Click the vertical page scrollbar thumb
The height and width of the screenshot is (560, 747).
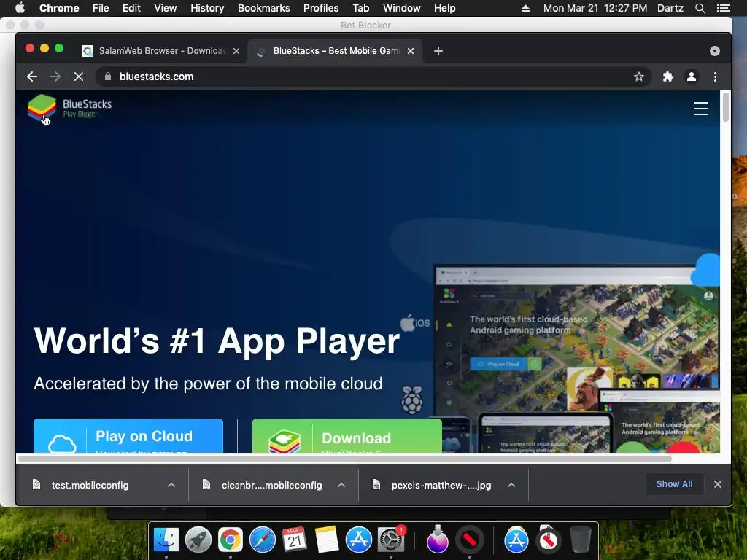tap(726, 106)
